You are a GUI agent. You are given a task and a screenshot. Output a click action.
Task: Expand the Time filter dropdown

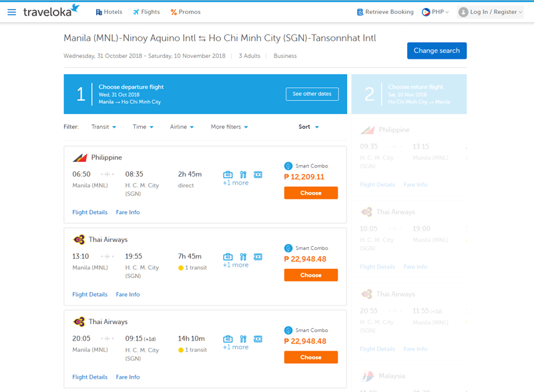(143, 127)
